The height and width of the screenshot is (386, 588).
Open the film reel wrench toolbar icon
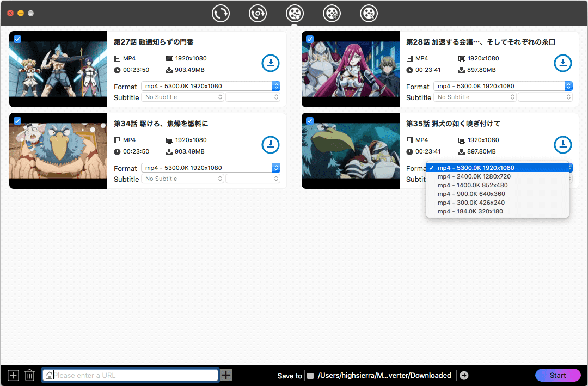click(x=369, y=14)
